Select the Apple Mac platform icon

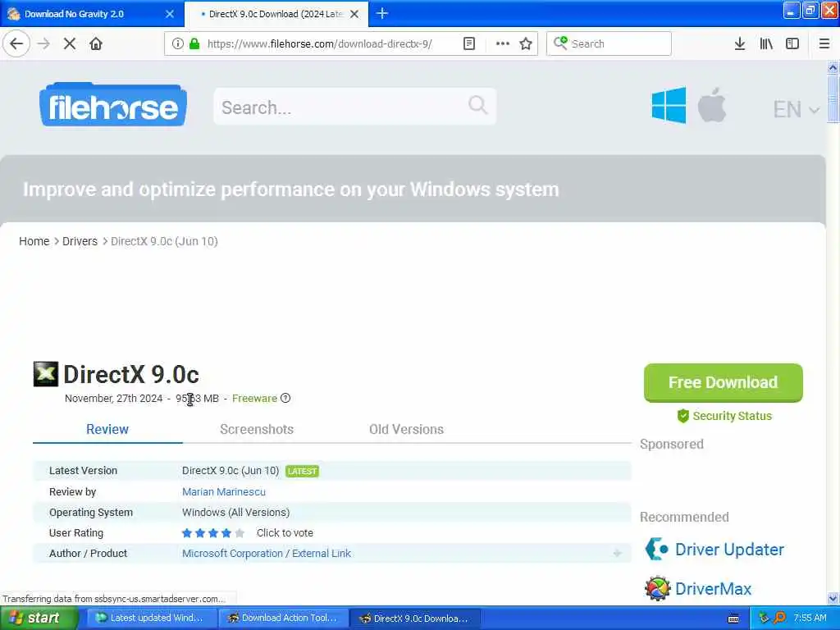point(712,105)
